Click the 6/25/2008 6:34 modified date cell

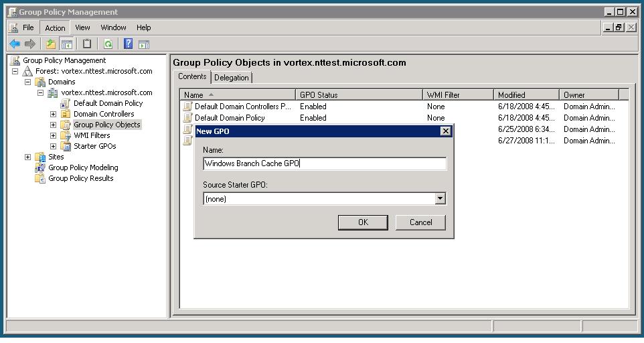point(526,129)
